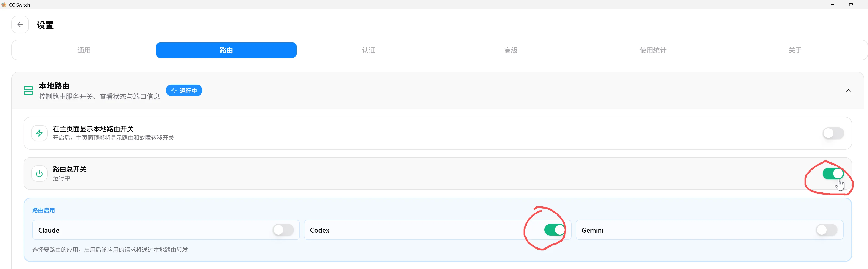Click the power icon beside 路由总开关

pyautogui.click(x=39, y=174)
